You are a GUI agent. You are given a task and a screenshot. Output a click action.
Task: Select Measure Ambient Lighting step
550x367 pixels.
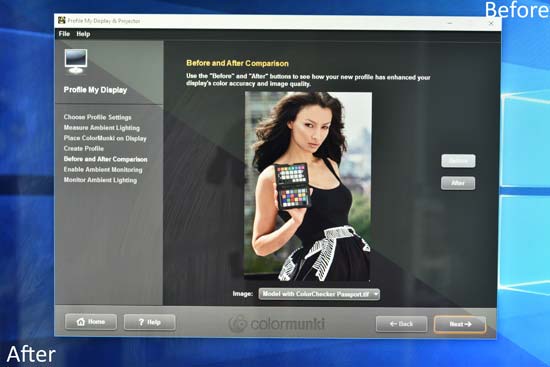pos(102,128)
